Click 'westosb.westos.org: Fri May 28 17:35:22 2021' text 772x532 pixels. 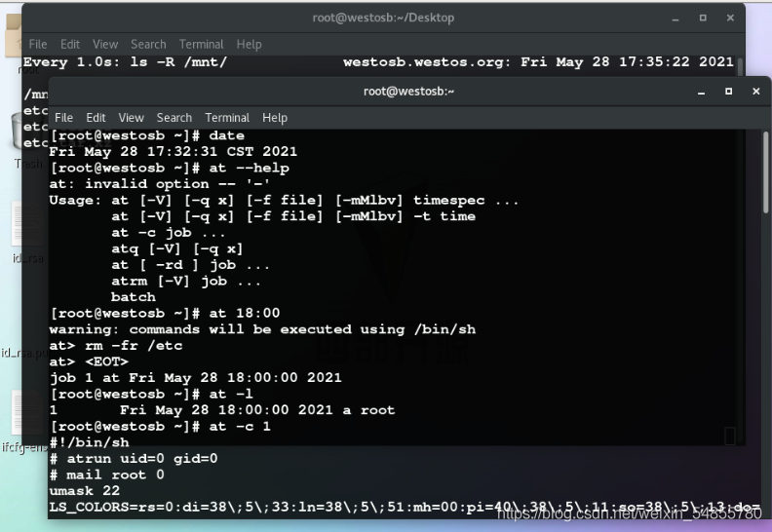pyautogui.click(x=538, y=62)
